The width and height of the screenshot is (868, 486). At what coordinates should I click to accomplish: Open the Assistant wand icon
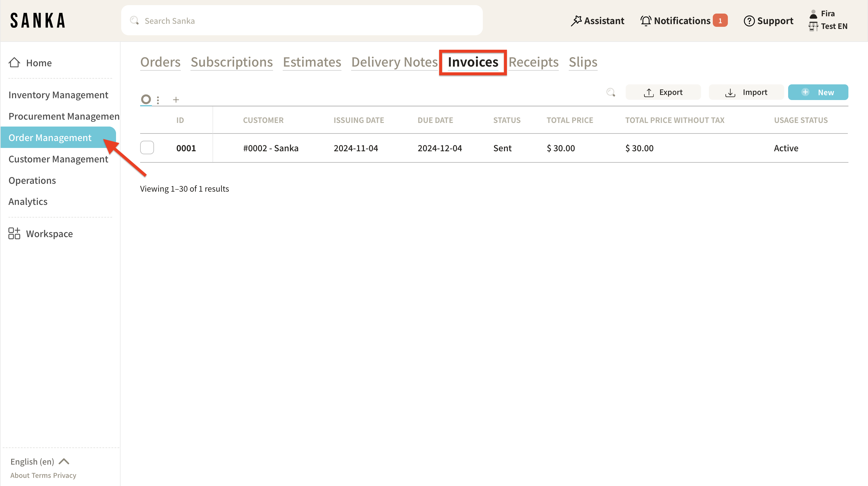[576, 21]
